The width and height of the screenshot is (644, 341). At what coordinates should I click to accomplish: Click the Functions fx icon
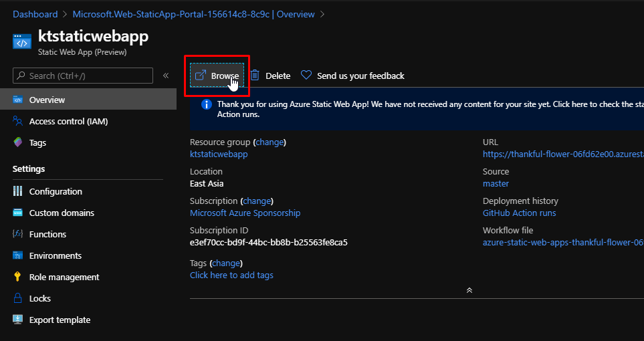click(17, 234)
